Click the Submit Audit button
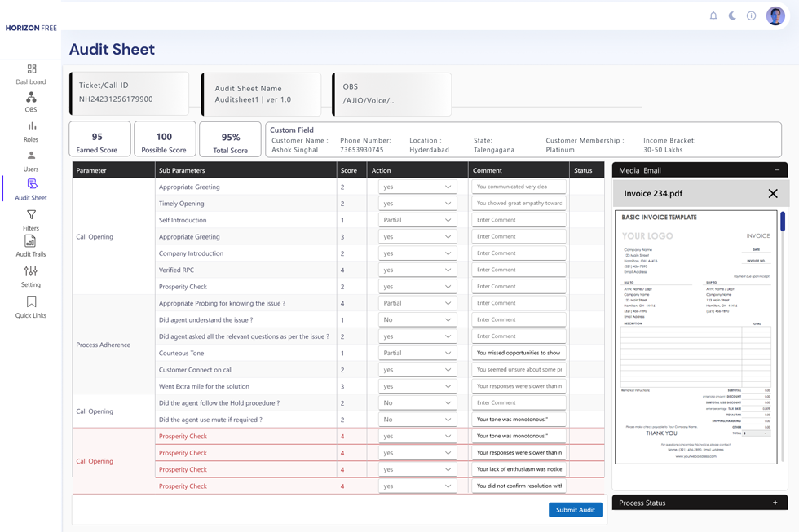 click(575, 510)
